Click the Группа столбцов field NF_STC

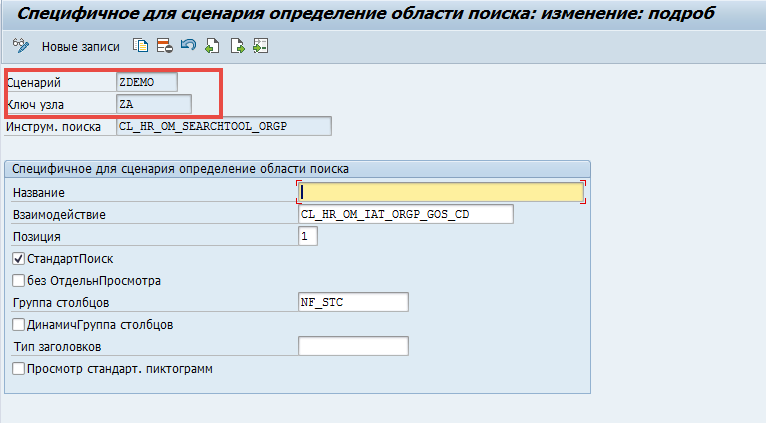pos(353,302)
